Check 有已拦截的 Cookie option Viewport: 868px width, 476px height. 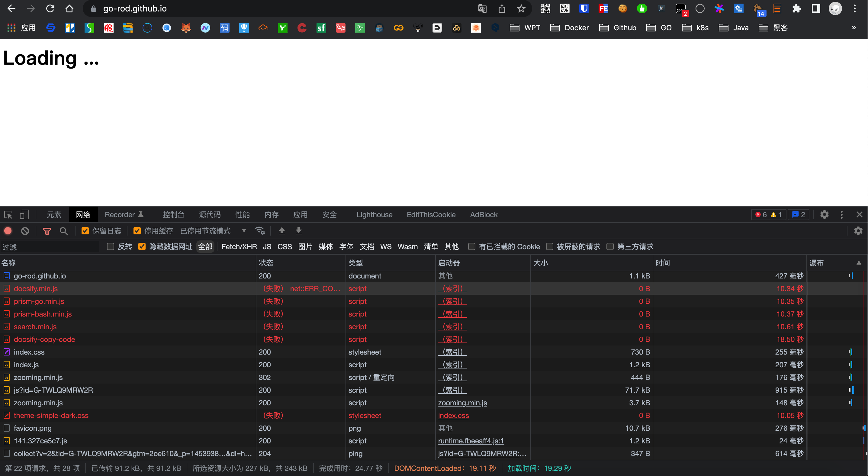(471, 246)
